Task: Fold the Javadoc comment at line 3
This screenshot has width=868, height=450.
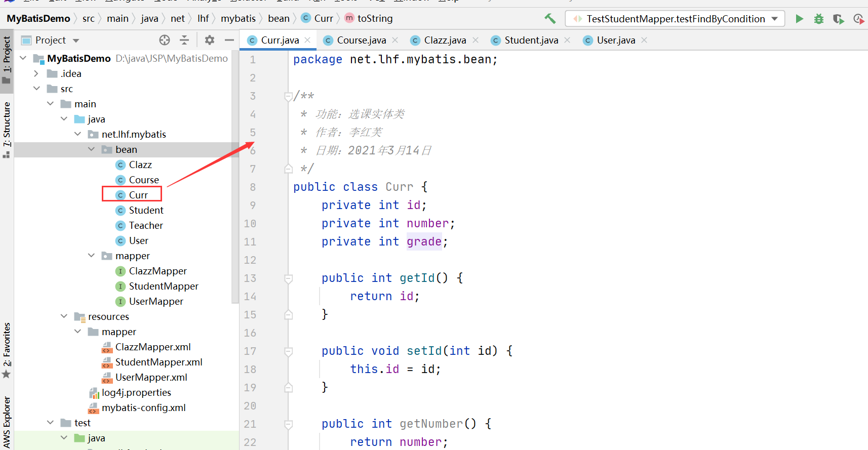Action: click(288, 96)
